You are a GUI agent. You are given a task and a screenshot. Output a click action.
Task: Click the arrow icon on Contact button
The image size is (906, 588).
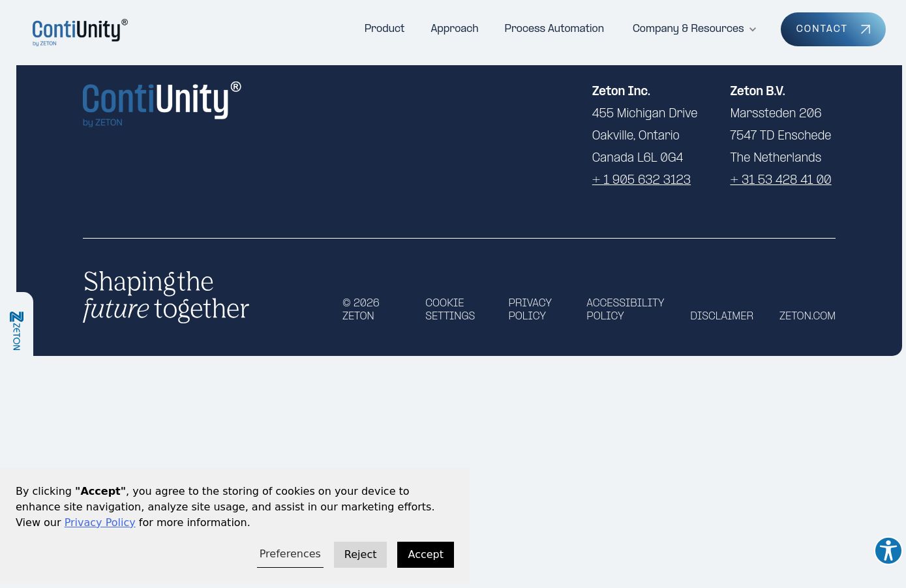coord(866,29)
